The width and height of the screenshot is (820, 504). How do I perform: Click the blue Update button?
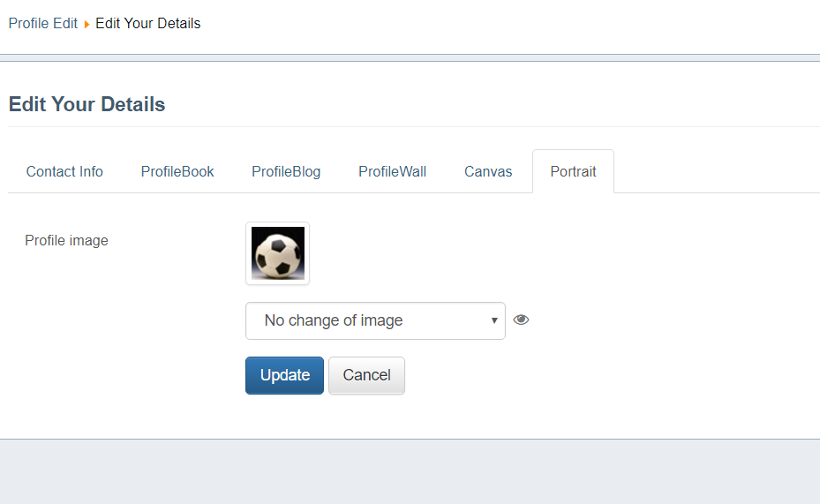tap(284, 375)
